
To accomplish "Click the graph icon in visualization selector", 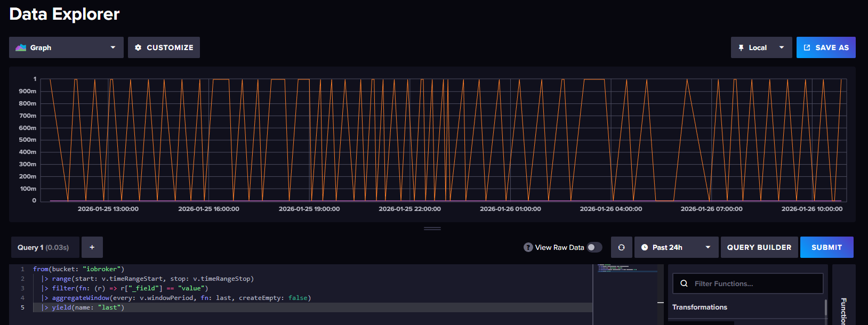I will pyautogui.click(x=21, y=47).
